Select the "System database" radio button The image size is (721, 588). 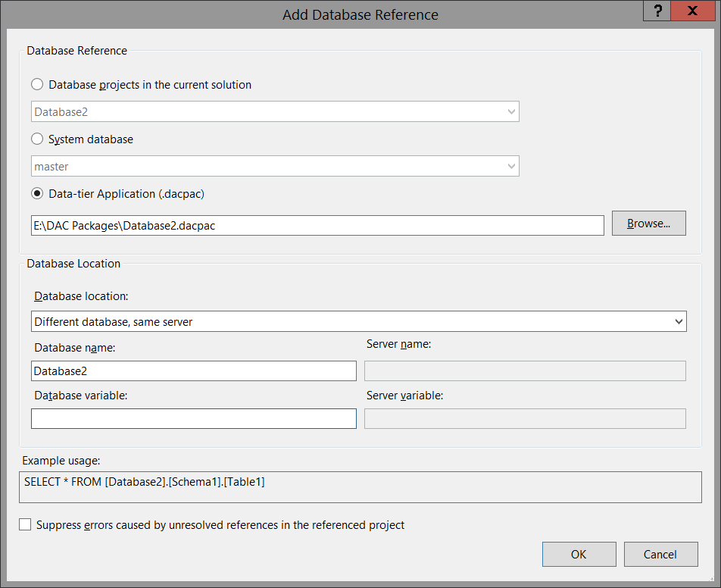[x=37, y=139]
